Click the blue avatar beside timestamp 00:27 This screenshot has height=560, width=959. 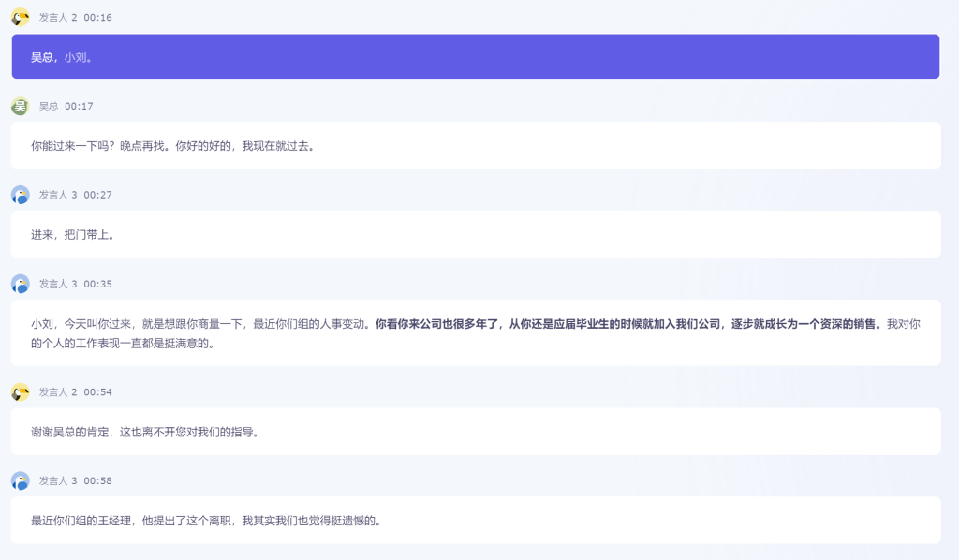coord(20,195)
